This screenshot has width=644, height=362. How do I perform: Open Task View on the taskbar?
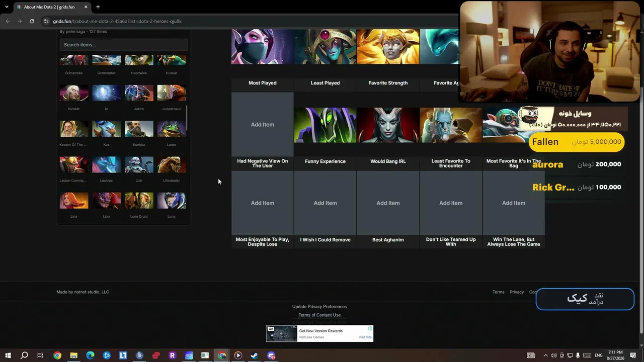[x=40, y=355]
